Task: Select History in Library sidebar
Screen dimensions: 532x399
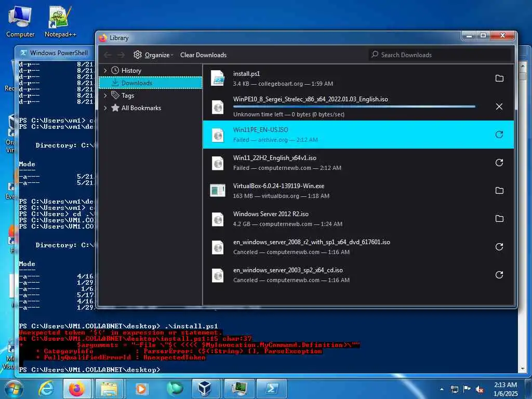Action: 131,71
